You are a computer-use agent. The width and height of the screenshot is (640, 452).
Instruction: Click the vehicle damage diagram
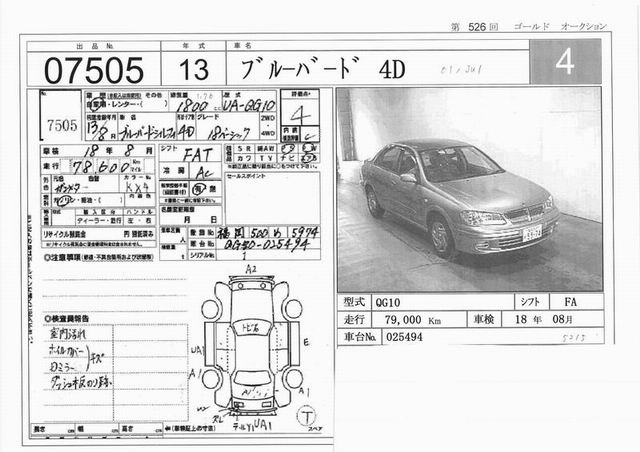point(252,345)
